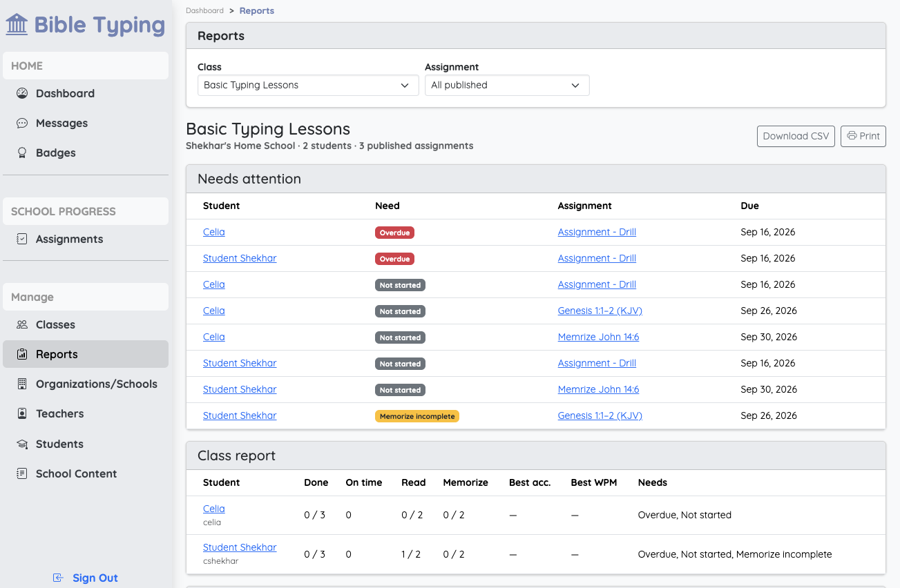The width and height of the screenshot is (900, 588).
Task: Open Memrize John 14:6 assignment in Celia's row
Action: (598, 337)
